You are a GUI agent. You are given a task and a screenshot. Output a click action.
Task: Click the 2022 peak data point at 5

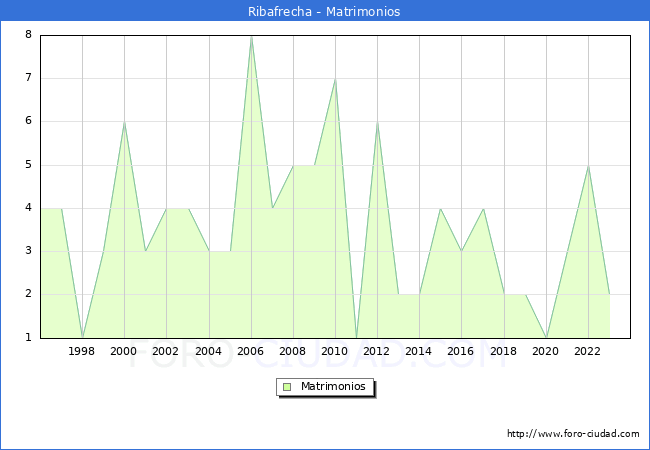[588, 166]
